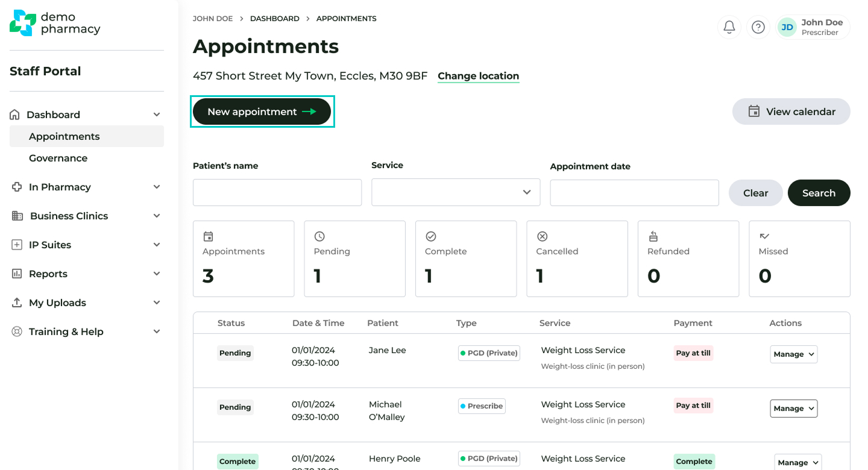This screenshot has width=868, height=470.
Task: Click the My Uploads upload icon
Action: click(17, 302)
